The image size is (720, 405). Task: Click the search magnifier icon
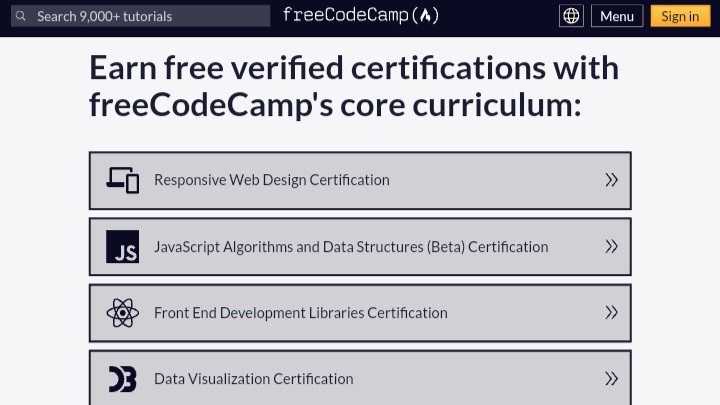pos(20,16)
